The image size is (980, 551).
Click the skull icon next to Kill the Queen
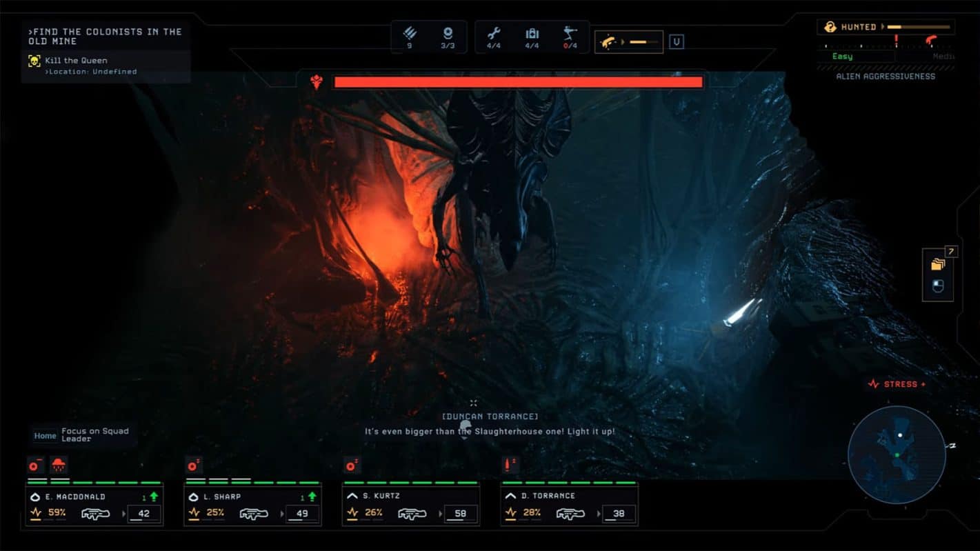click(34, 61)
